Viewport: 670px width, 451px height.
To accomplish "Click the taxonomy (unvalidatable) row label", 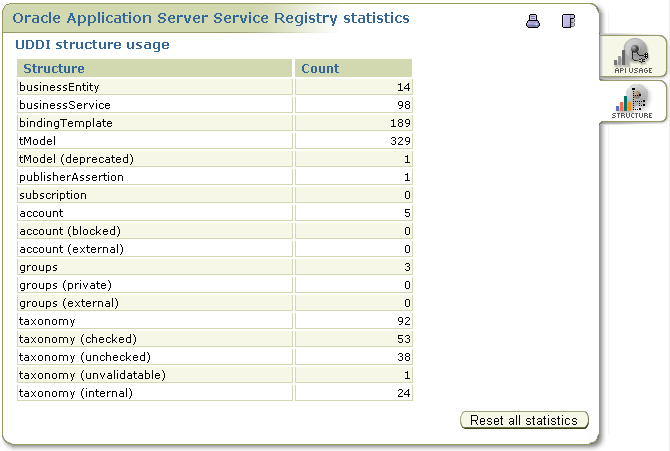I will coord(92,375).
